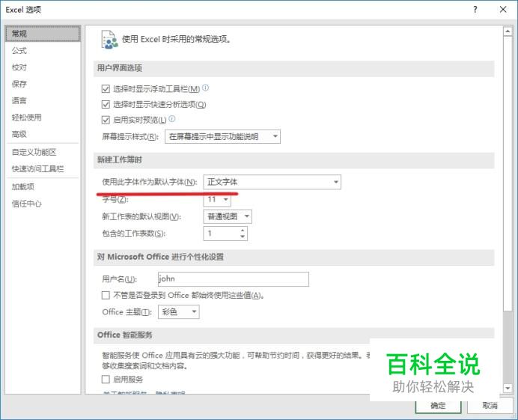
Task: Enable the 启用服务 checkbox
Action: [x=106, y=379]
